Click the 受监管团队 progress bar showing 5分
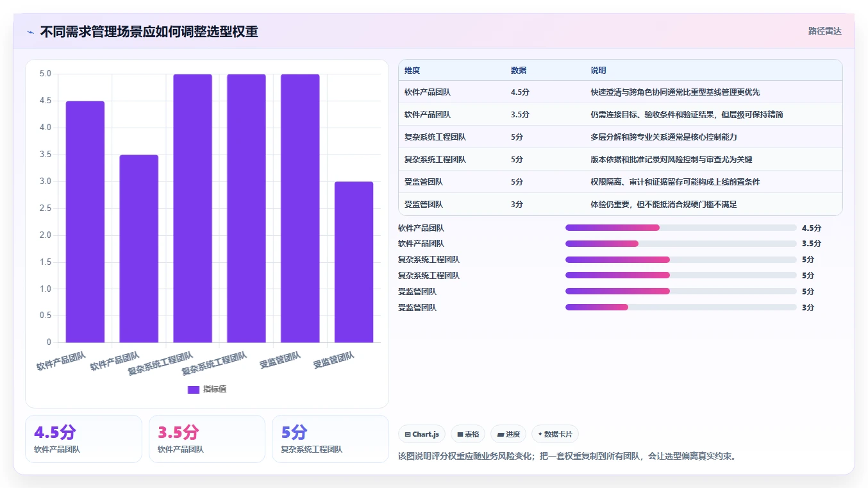Viewport: 868px width, 488px height. click(681, 291)
